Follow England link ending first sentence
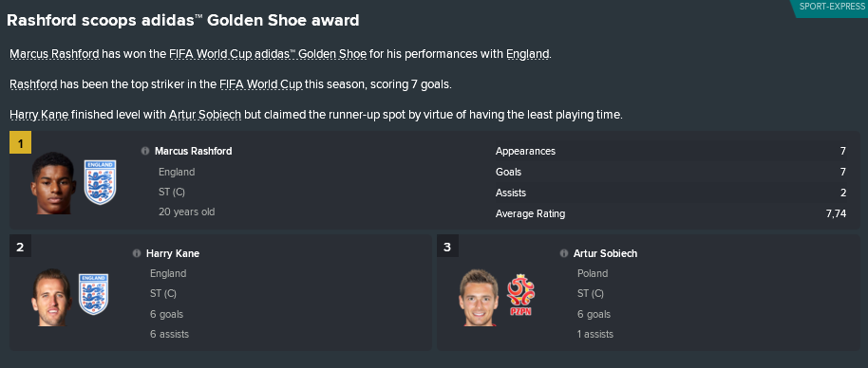 [x=528, y=54]
